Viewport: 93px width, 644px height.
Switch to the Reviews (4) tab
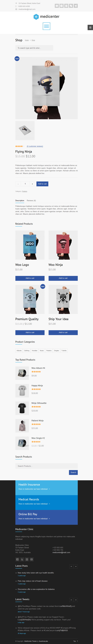[x=31, y=200]
